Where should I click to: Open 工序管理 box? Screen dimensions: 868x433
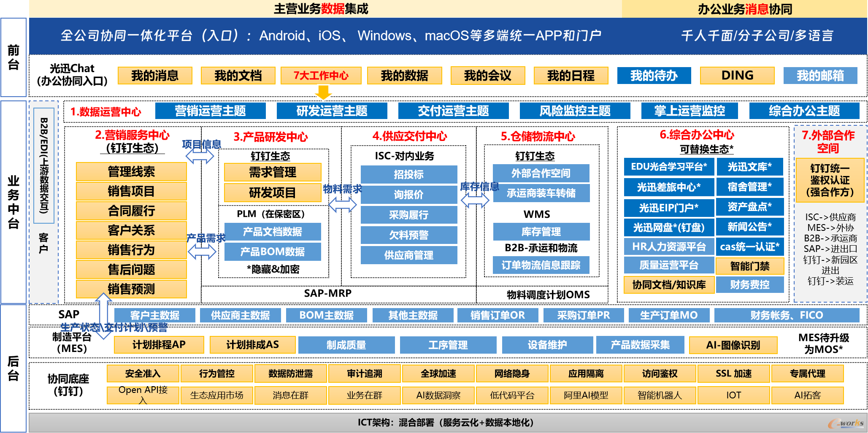(x=448, y=345)
